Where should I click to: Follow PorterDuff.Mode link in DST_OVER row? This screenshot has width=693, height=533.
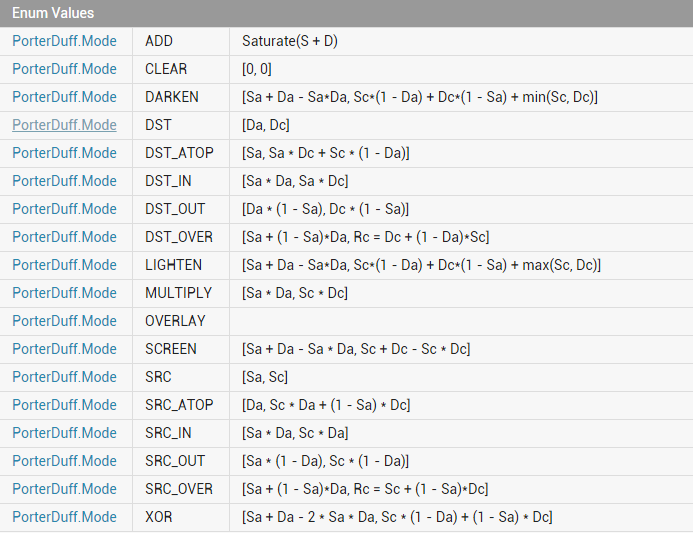pyautogui.click(x=65, y=237)
